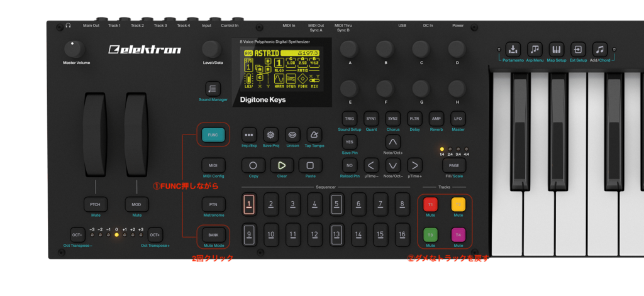The image size is (644, 296).
Task: Open the Sound Manager button
Action: click(213, 89)
